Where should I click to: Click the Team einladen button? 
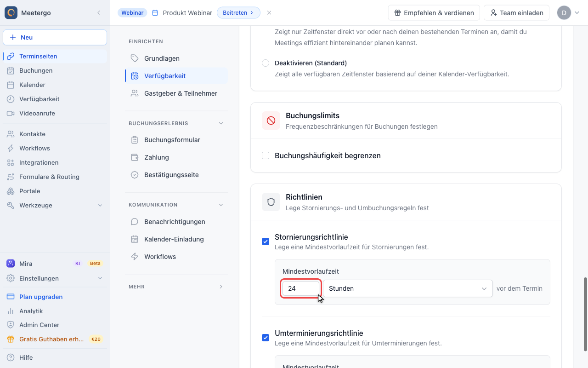pos(516,13)
